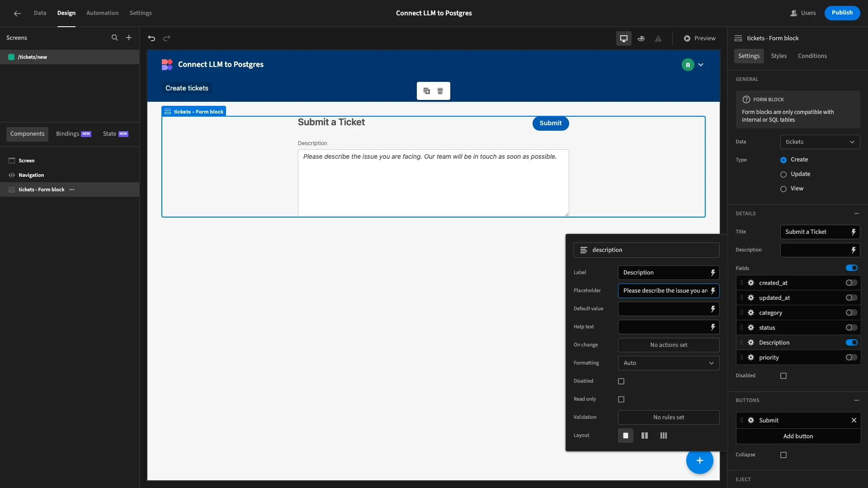
Task: Open settings gear for category field
Action: tap(751, 313)
